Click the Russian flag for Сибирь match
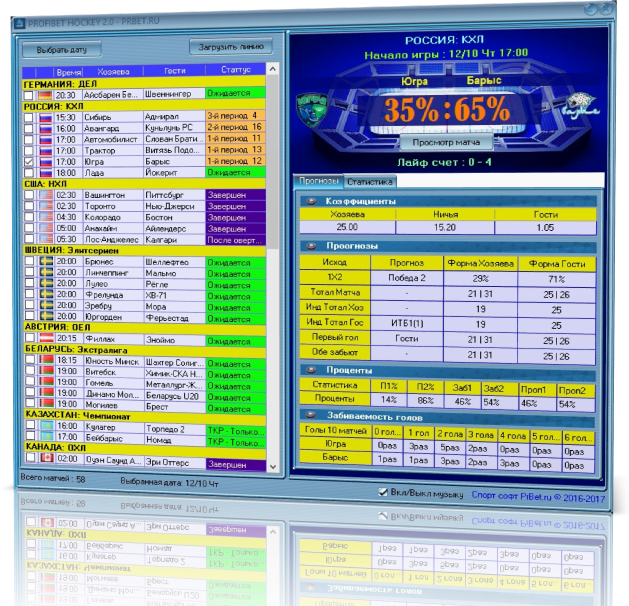Image resolution: width=629 pixels, height=606 pixels. pyautogui.click(x=45, y=118)
